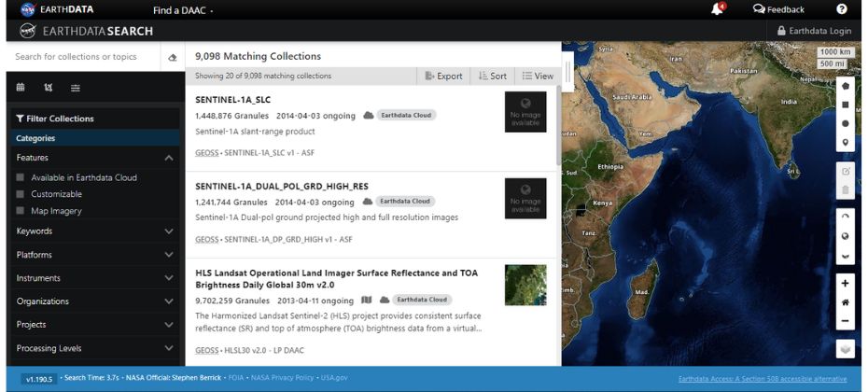Click the delete layers trash icon on the map
The height and width of the screenshot is (392, 868).
point(845,189)
